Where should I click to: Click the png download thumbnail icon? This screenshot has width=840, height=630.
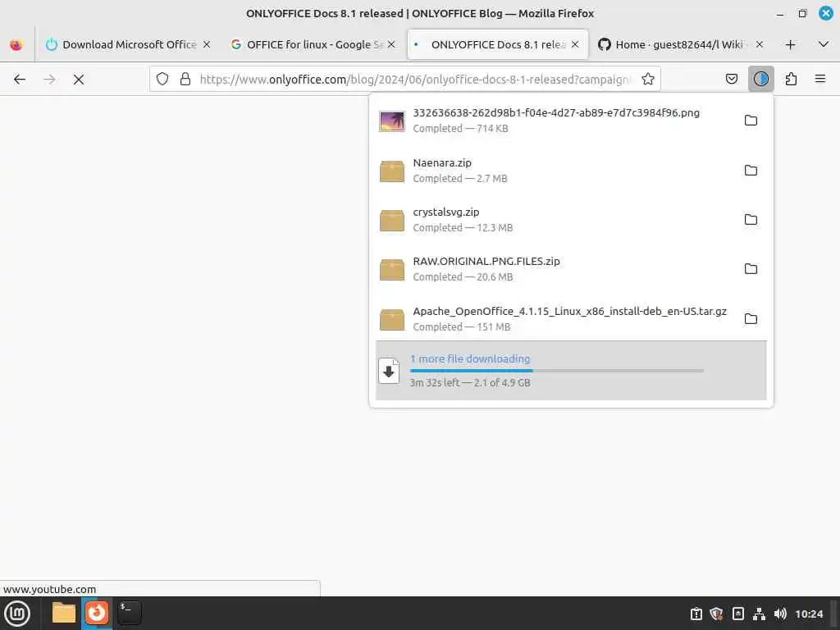(x=392, y=121)
